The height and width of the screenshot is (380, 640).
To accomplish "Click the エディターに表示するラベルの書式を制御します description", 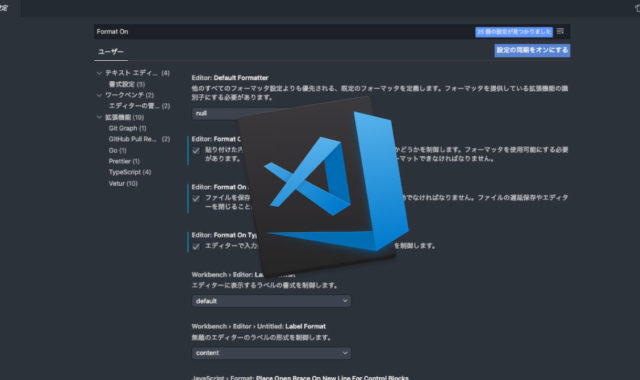I will click(x=264, y=285).
